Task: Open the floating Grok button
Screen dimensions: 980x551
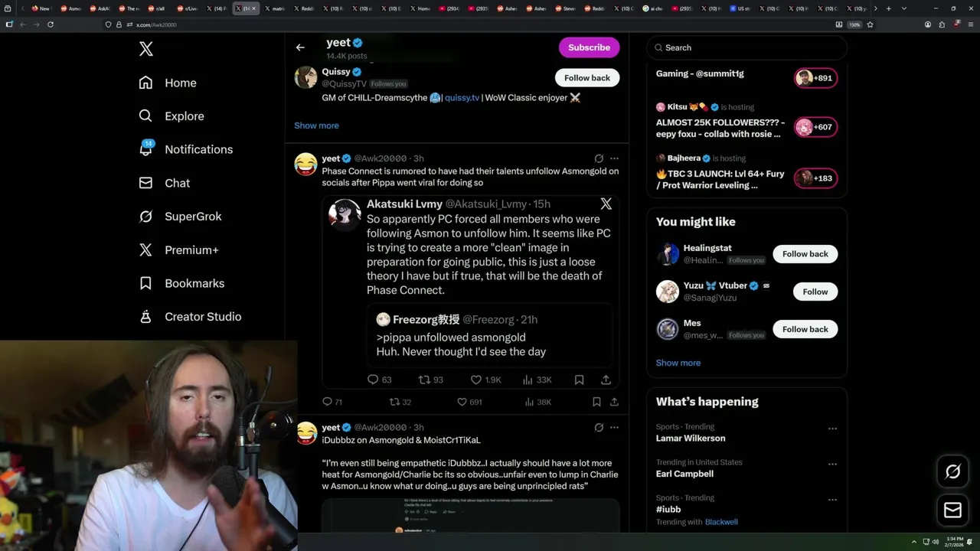Action: (x=952, y=472)
